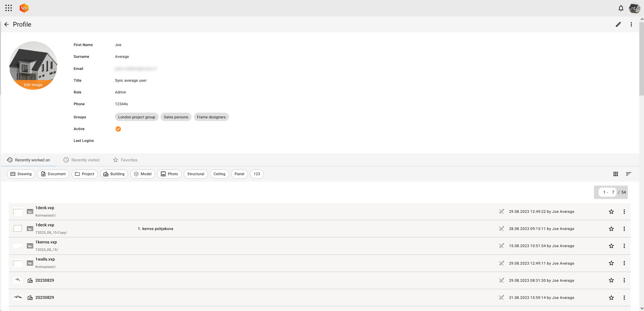This screenshot has width=644, height=311.
Task: Star the 1walls.vxp row
Action: 611,263
